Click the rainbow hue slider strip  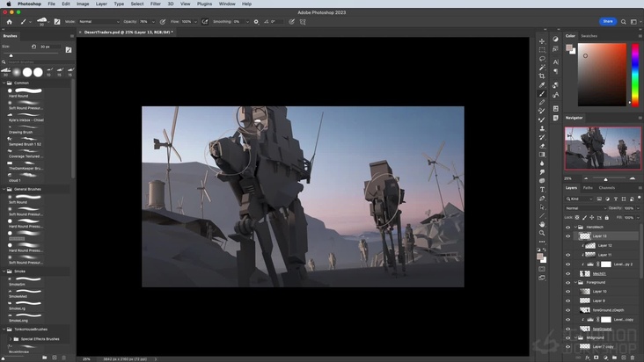(x=634, y=75)
